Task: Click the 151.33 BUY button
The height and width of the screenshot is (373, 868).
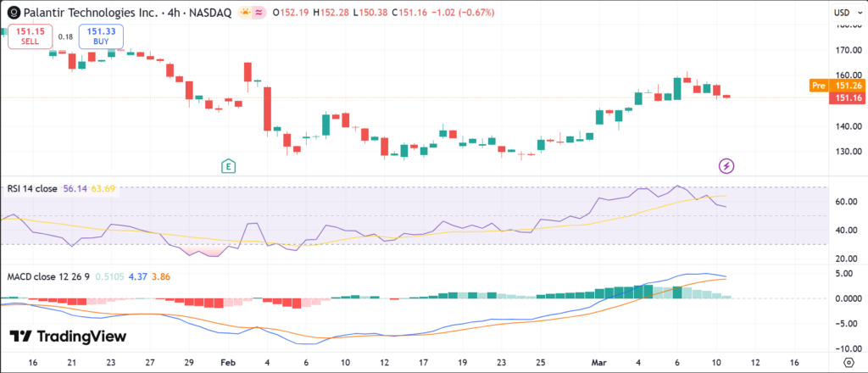Action: point(102,36)
